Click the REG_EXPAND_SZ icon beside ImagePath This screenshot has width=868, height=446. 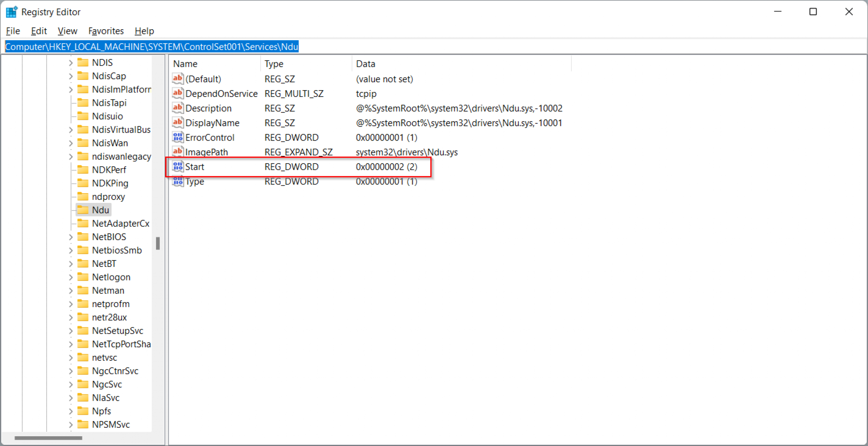tap(178, 152)
